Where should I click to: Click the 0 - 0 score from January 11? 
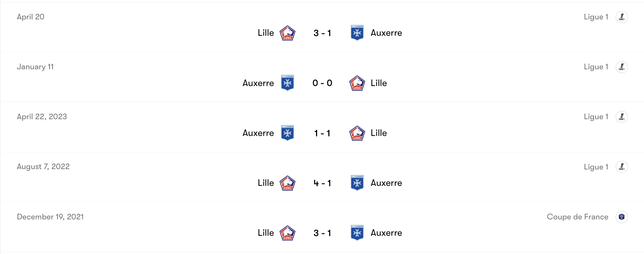[322, 83]
